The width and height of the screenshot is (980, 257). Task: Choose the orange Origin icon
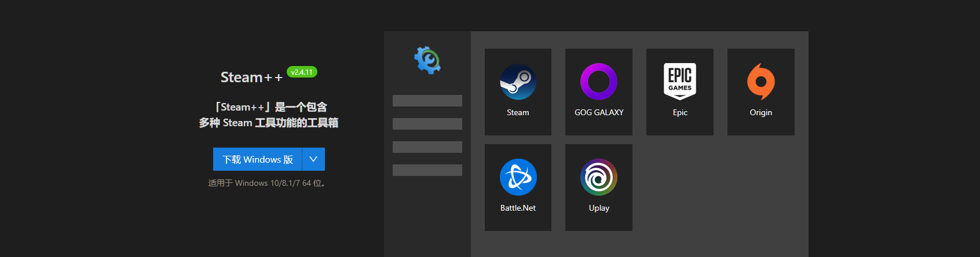click(x=760, y=82)
